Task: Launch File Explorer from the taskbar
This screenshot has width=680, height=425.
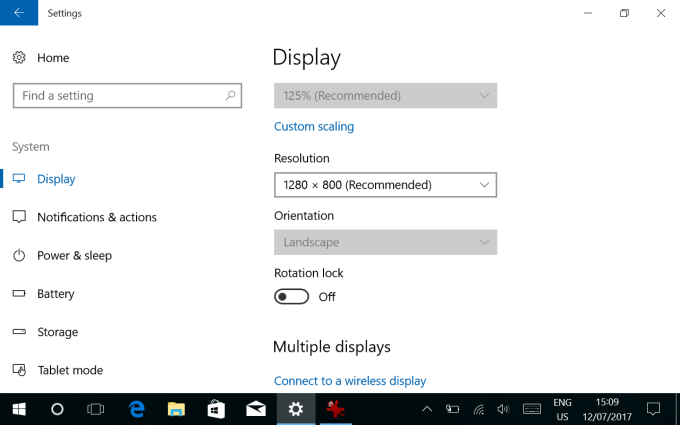Action: (176, 409)
